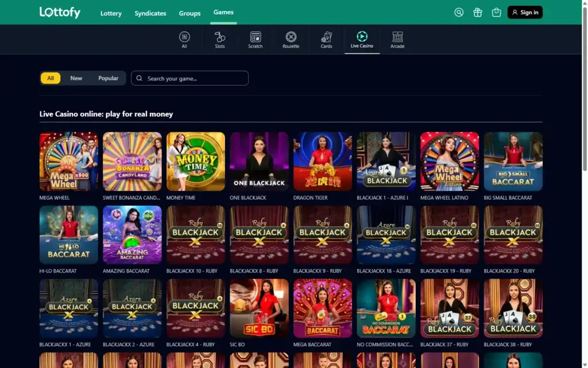Open BlackjackX 2 - Azure thumbnail
Screen dimensions: 588x368
coord(133,308)
